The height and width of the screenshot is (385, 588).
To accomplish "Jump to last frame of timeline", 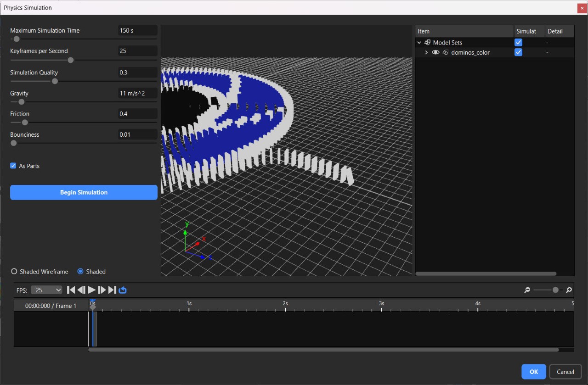I will pos(112,290).
